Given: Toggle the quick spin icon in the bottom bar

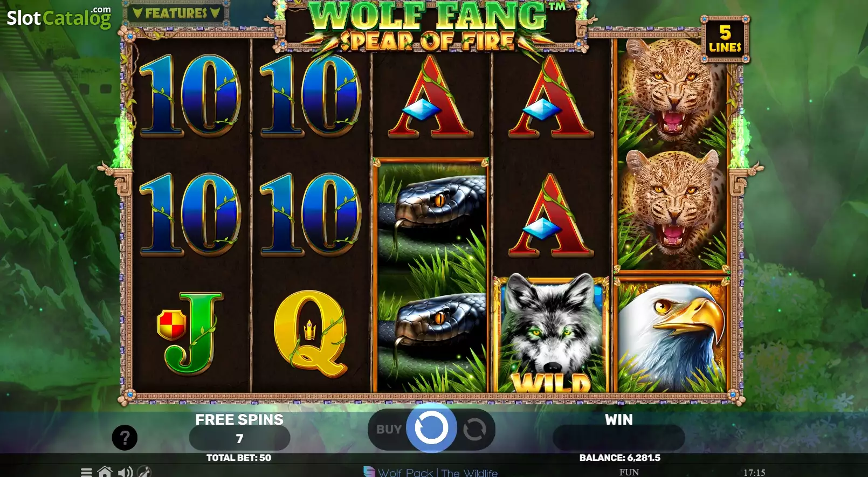Looking at the screenshot, I should pyautogui.click(x=144, y=472).
